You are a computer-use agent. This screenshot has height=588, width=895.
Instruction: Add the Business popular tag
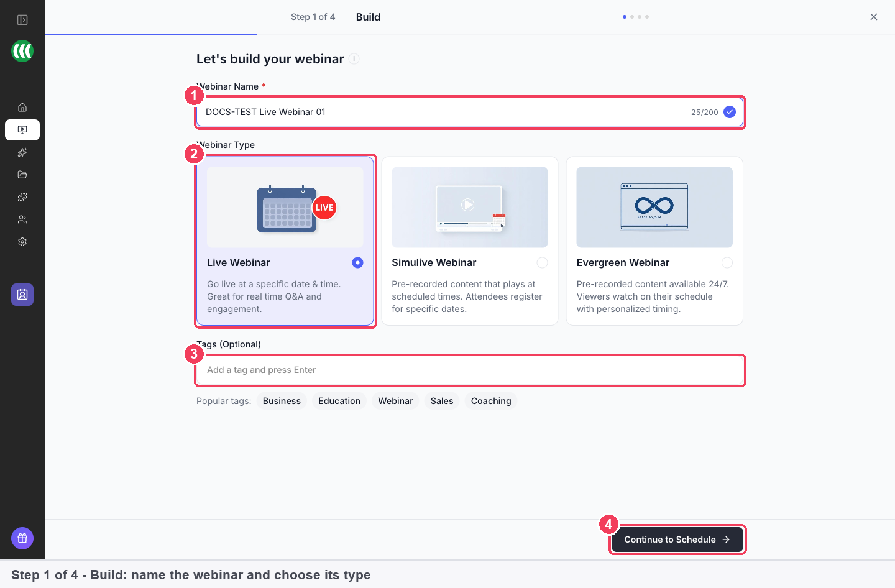(282, 401)
